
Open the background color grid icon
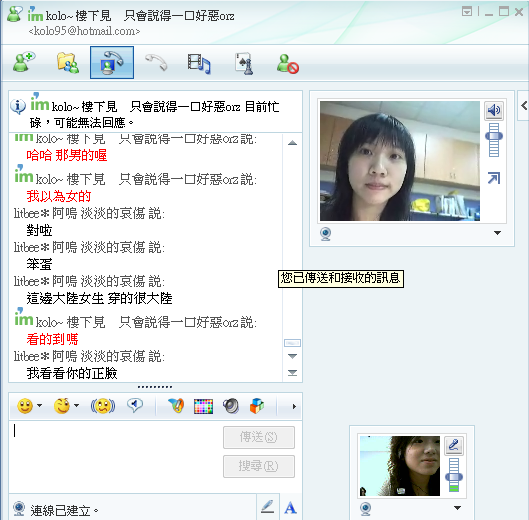pyautogui.click(x=203, y=406)
